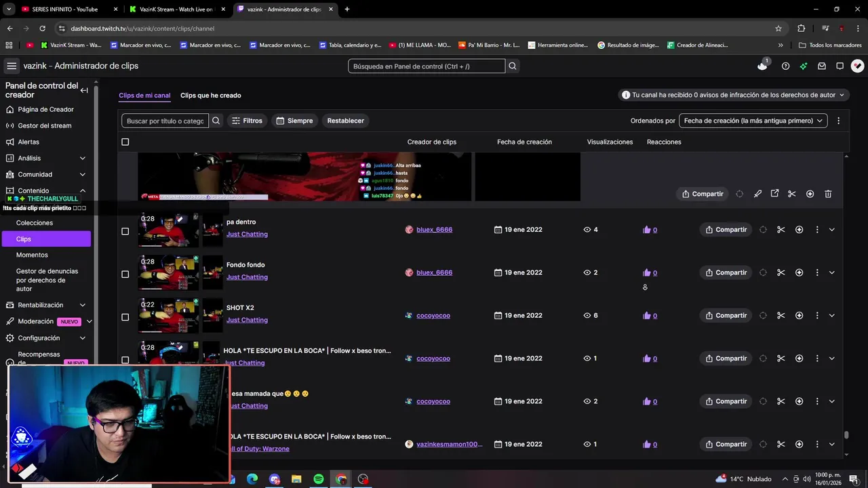The height and width of the screenshot is (488, 868).
Task: Click the search magnifier in dashboard search
Action: pos(513,66)
